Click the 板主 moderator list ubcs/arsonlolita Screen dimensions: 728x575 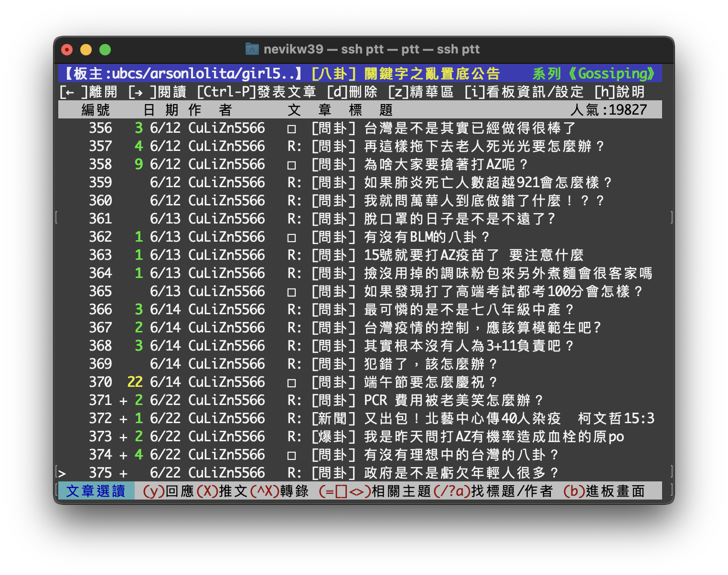[x=182, y=74]
